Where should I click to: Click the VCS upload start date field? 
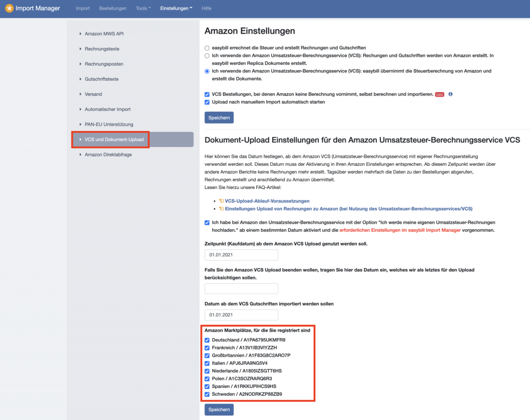click(241, 255)
